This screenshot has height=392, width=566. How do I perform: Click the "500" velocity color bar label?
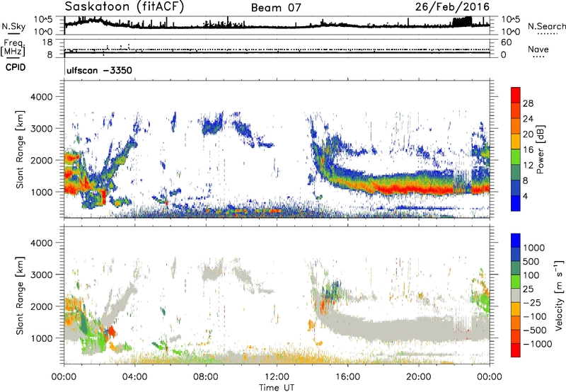pos(531,262)
